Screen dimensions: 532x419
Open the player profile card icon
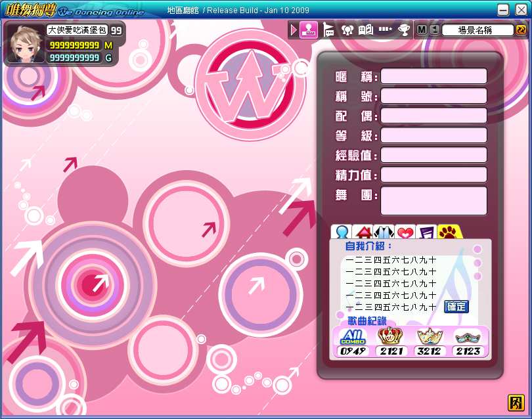pyautogui.click(x=309, y=30)
